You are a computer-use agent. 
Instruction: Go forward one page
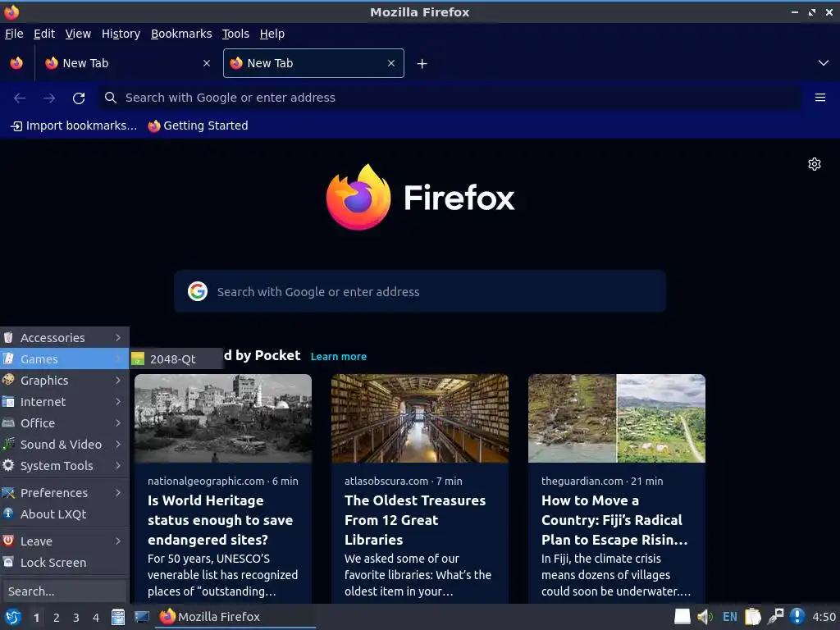49,98
